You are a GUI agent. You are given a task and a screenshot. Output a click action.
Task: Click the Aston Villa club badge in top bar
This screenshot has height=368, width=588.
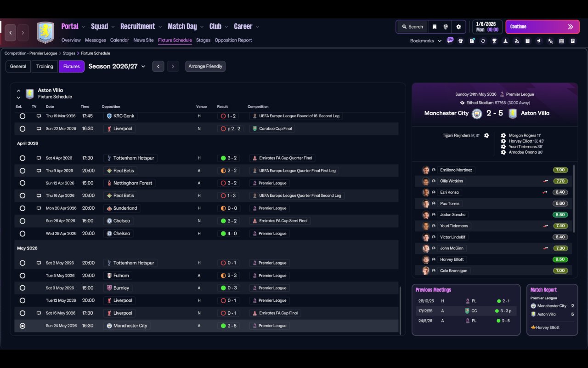(45, 33)
